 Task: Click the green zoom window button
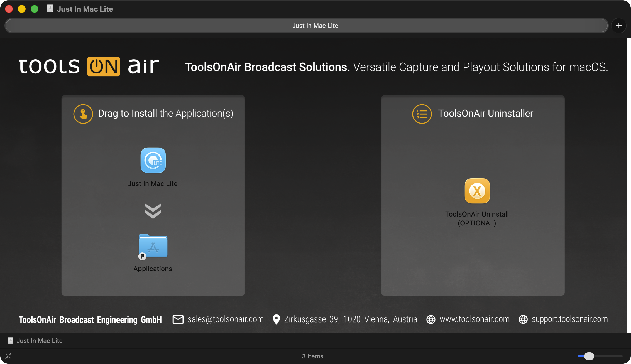[35, 9]
